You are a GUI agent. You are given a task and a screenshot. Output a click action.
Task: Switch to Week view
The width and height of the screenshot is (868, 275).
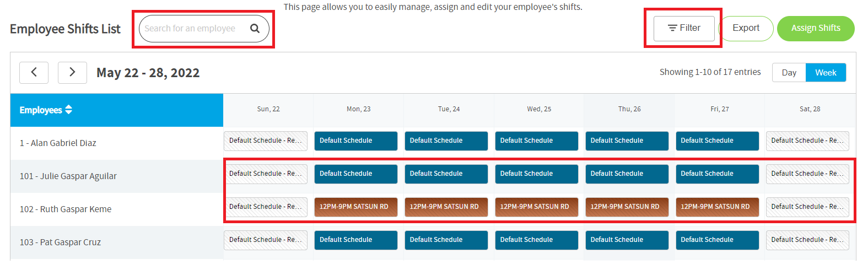coord(826,73)
